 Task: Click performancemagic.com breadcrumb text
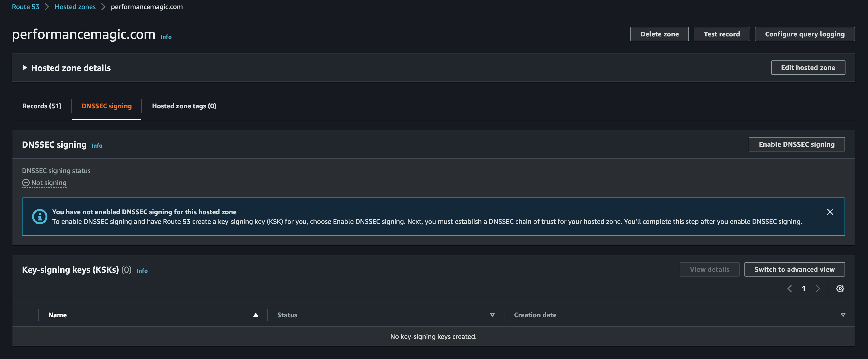coord(147,7)
